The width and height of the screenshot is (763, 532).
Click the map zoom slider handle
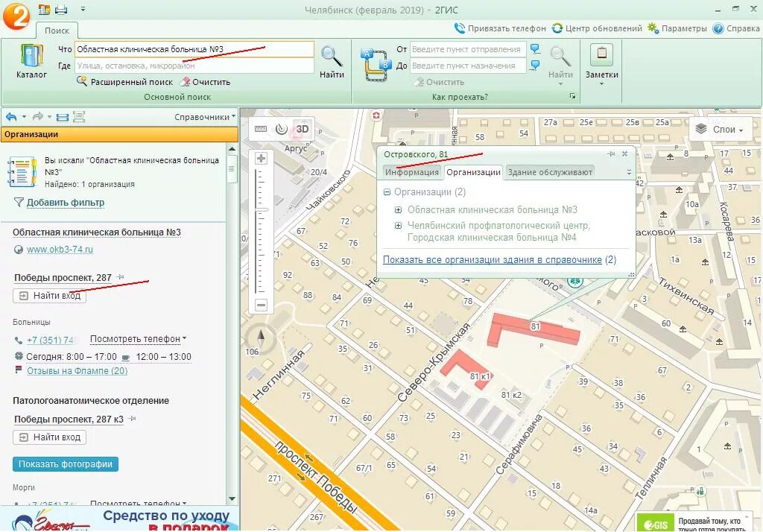(x=262, y=210)
